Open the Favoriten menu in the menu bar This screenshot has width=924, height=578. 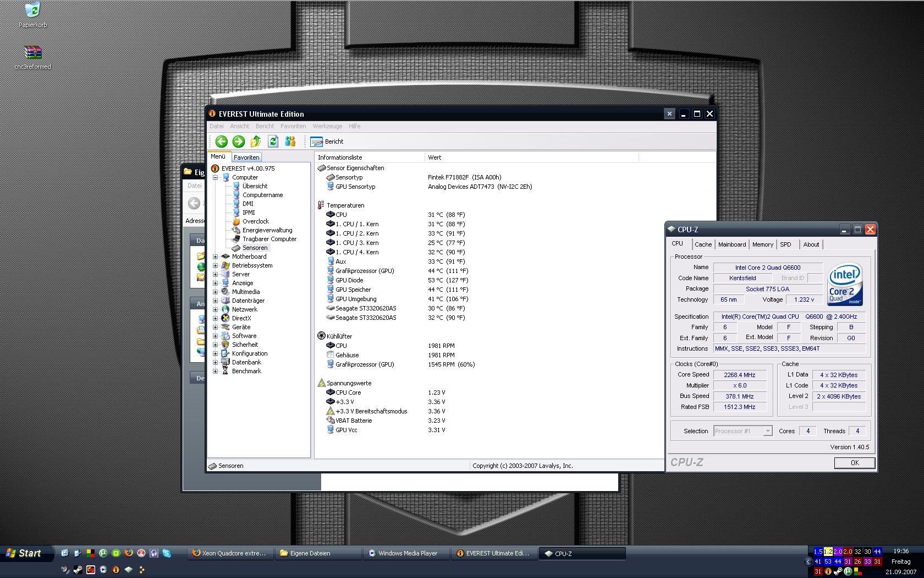click(x=293, y=126)
